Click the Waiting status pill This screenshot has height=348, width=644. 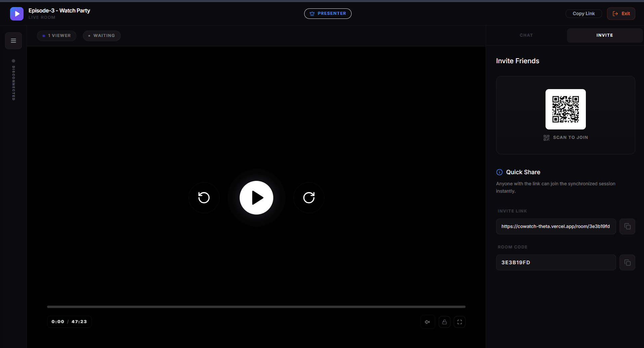pos(102,36)
